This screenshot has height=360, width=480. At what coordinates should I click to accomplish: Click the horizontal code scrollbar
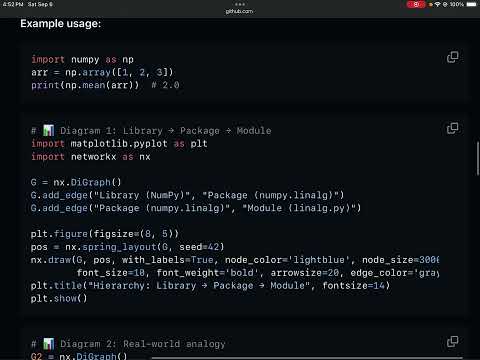(x=307, y=358)
